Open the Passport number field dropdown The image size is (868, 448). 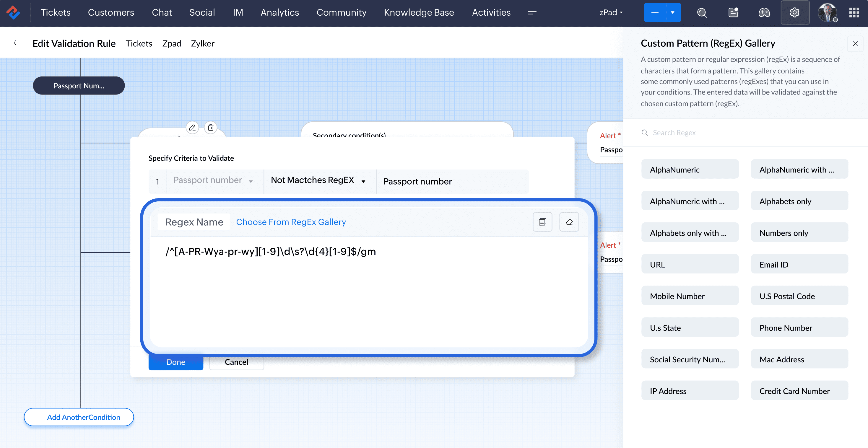251,182
